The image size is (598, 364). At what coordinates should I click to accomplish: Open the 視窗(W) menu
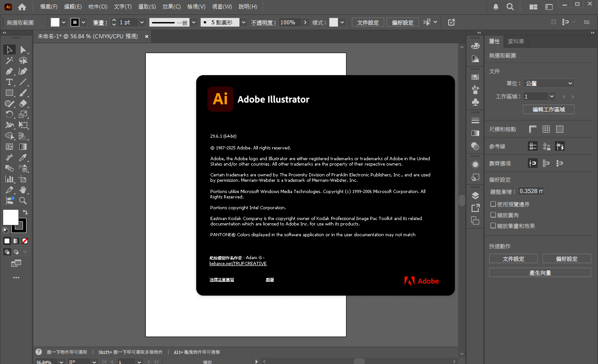[222, 7]
